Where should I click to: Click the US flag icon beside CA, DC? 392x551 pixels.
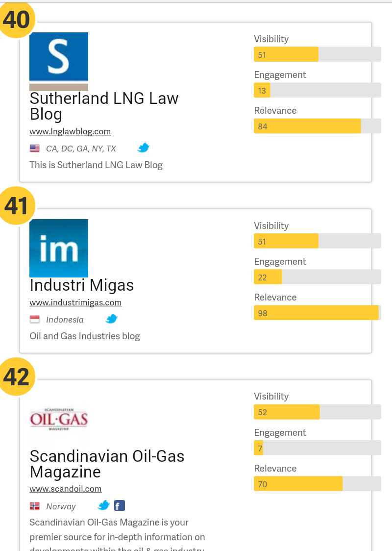click(35, 149)
